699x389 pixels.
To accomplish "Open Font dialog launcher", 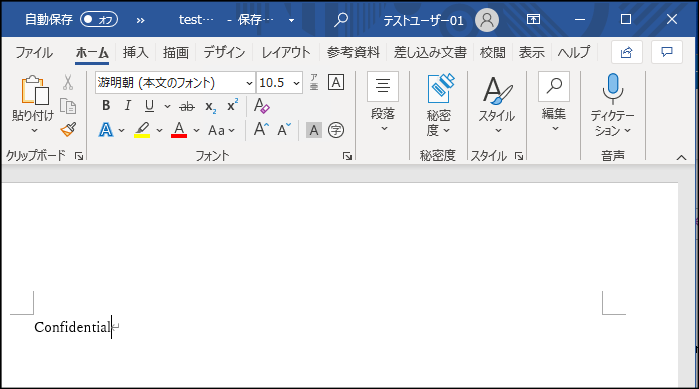I will coord(347,156).
